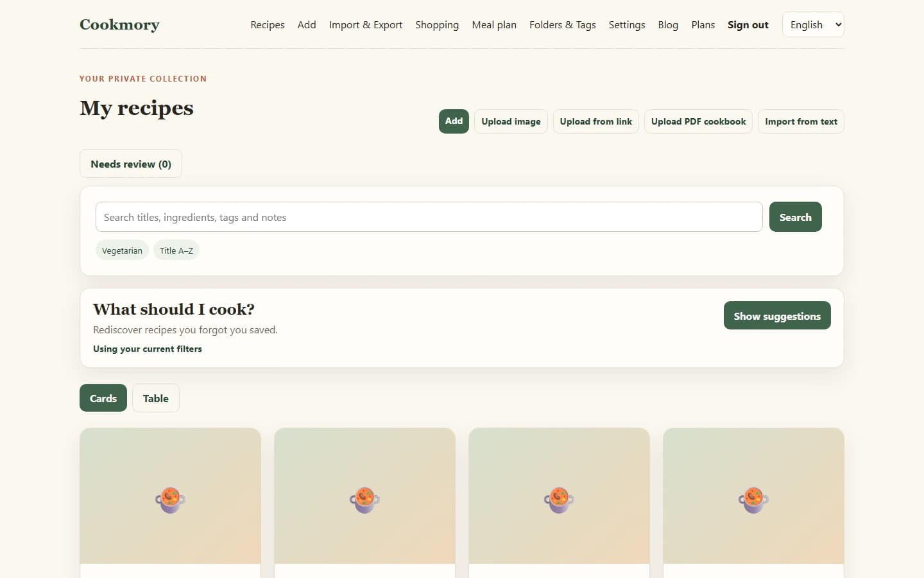
Task: Toggle the Vegetarian filter chip
Action: 122,250
